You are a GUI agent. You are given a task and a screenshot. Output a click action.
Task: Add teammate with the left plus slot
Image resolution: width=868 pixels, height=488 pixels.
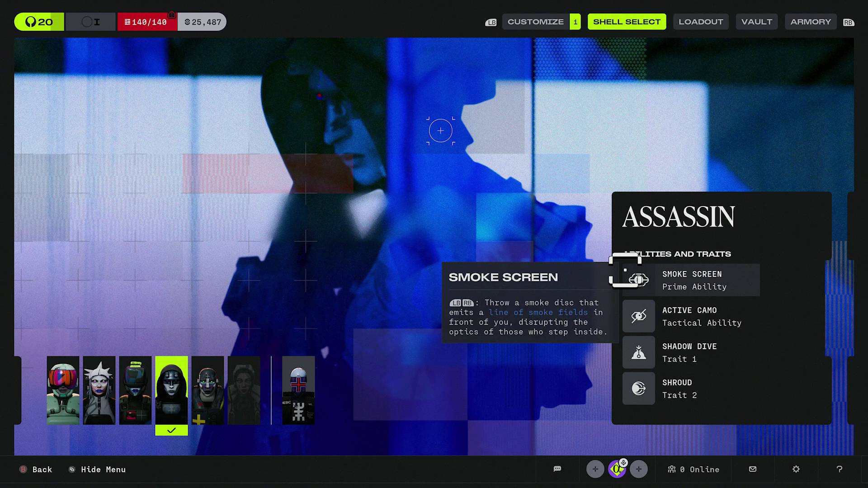(x=595, y=469)
